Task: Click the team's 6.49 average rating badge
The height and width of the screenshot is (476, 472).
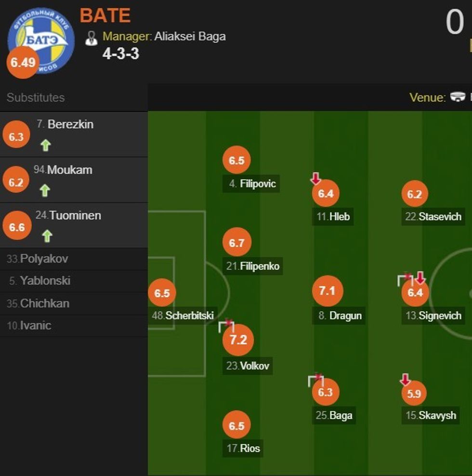Action: tap(22, 62)
